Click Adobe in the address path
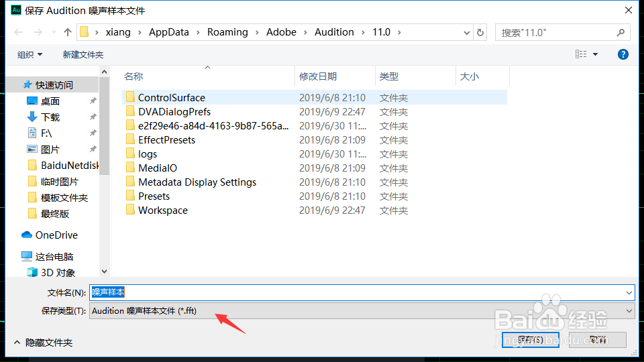Screen dimensions: 644x362 (281, 32)
